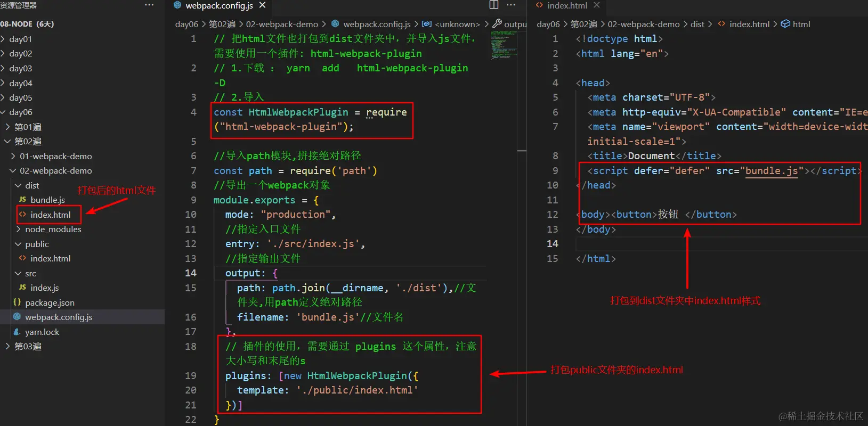Click the minimap of the webpack.config.js editor
868x426 pixels.
[503, 45]
